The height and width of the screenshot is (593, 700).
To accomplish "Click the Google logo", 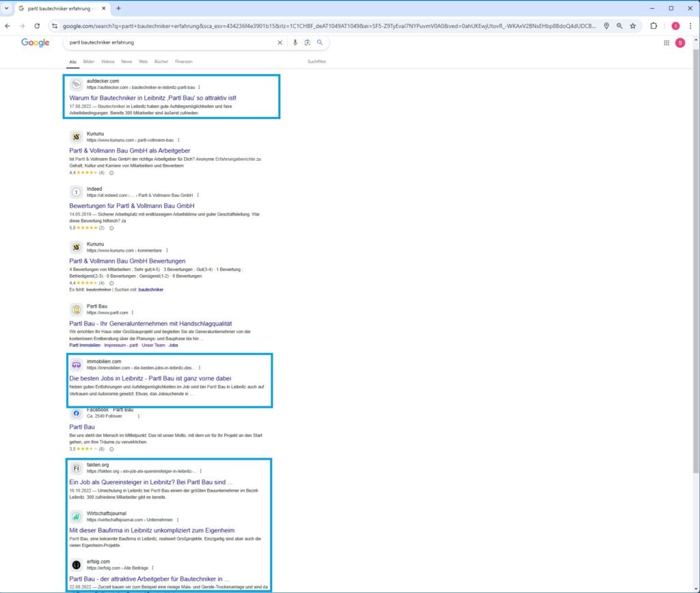I will click(x=36, y=42).
